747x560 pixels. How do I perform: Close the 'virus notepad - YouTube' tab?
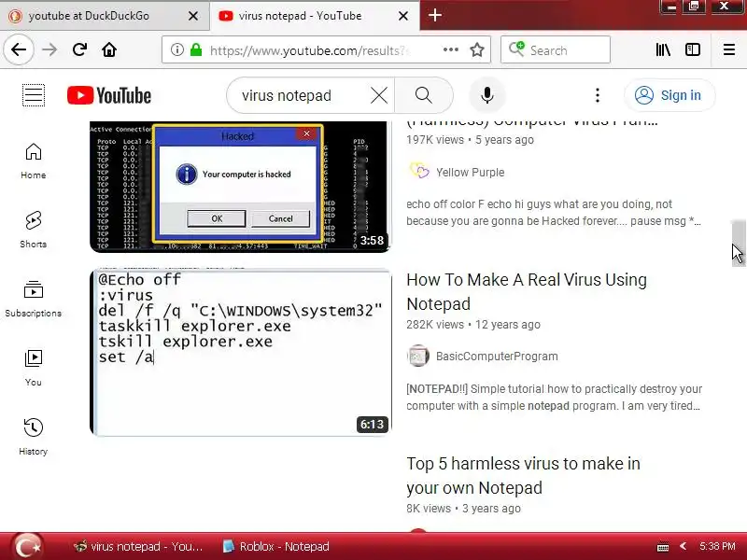coord(403,16)
